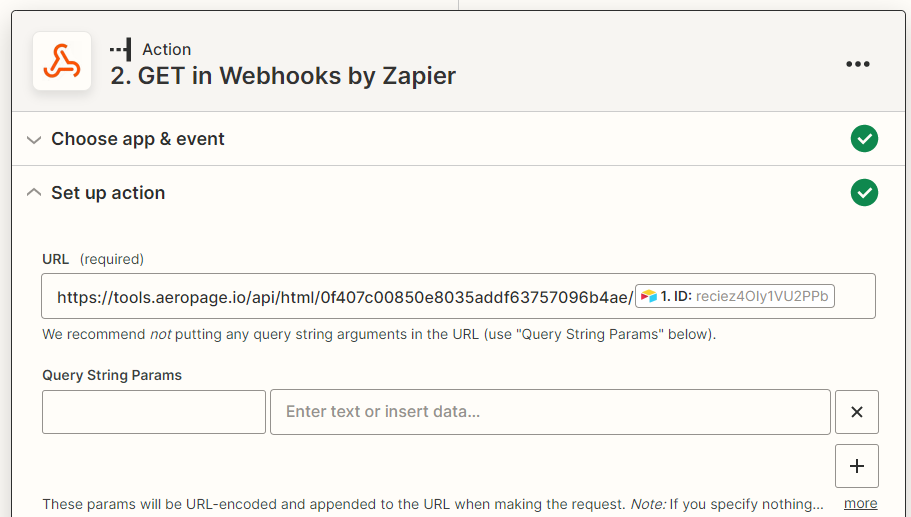Click the 'Enter text or insert data' field
911x517 pixels.
point(550,412)
